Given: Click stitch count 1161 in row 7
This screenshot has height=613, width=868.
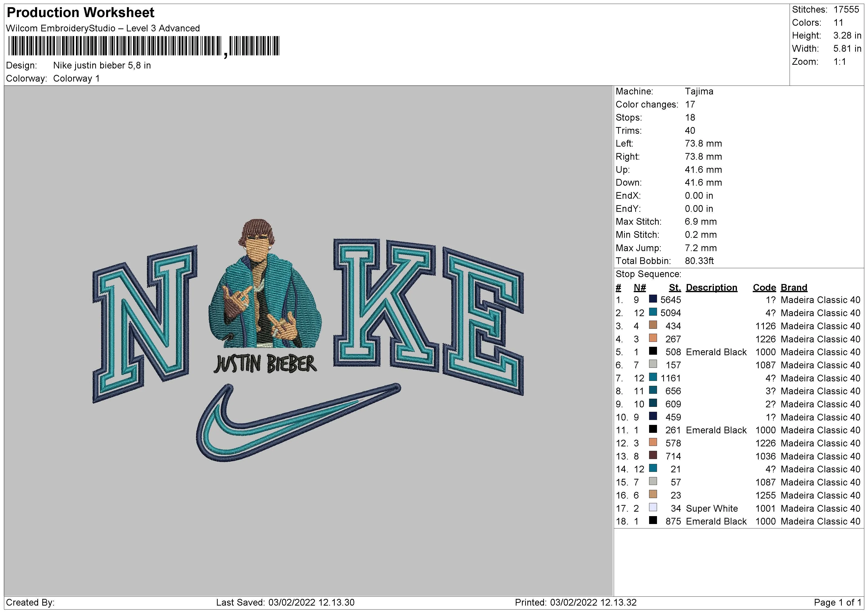Looking at the screenshot, I should pyautogui.click(x=671, y=378).
